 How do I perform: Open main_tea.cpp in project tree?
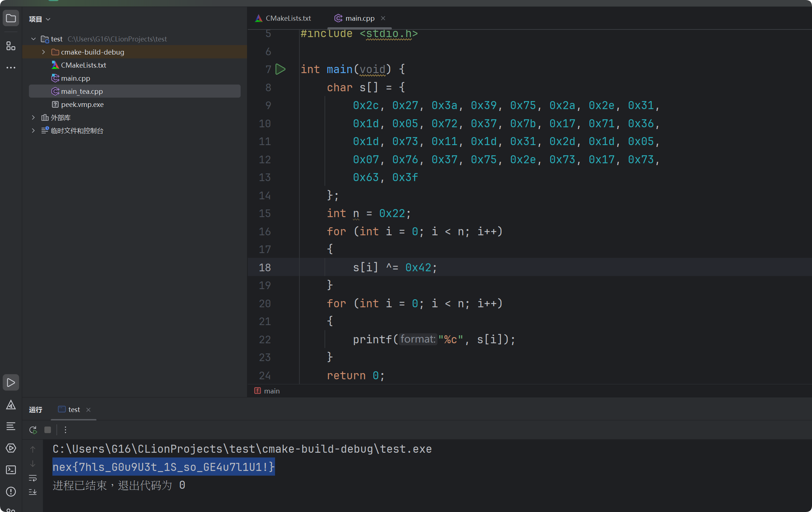[82, 91]
